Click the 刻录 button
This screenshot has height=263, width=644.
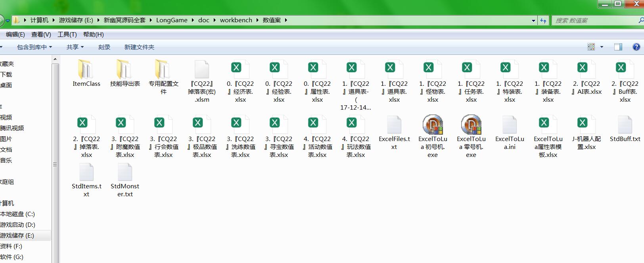[104, 47]
